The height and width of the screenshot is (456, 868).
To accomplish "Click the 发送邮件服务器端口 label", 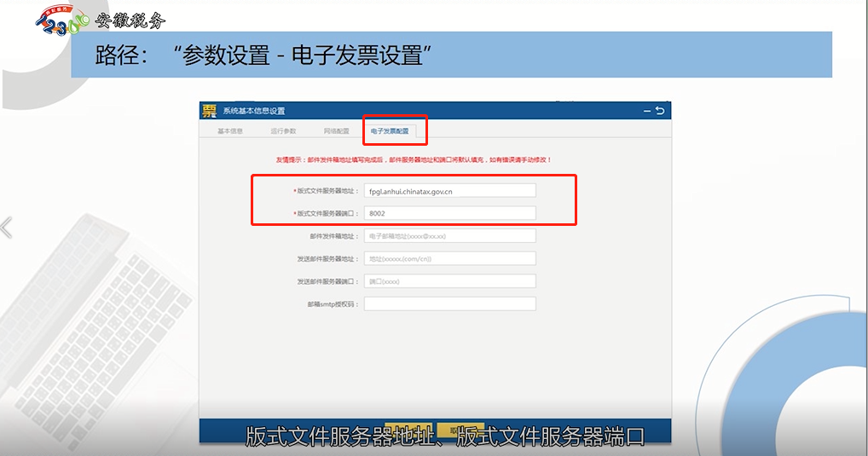I will click(x=327, y=281).
